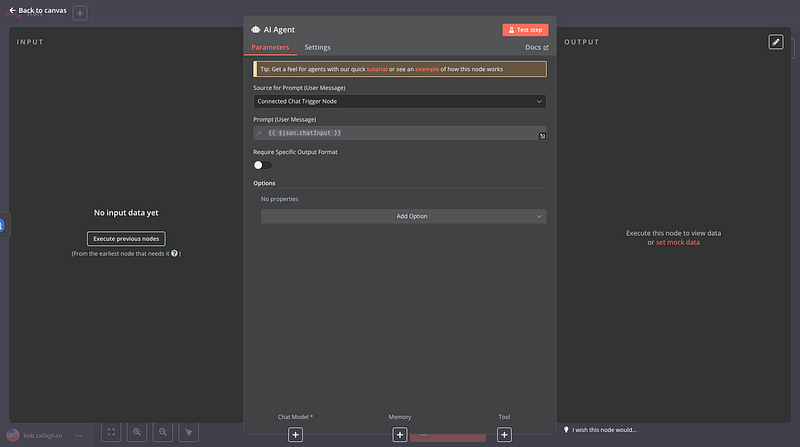Screen dimensions: 800x447
Task: Open expression editor icon in Prompt field
Action: click(542, 134)
